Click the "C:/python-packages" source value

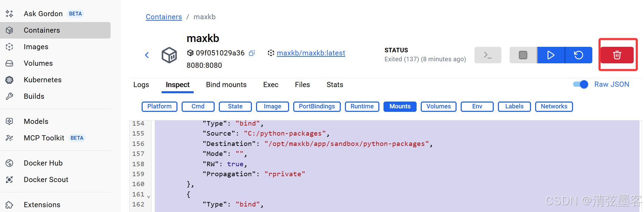tap(285, 134)
